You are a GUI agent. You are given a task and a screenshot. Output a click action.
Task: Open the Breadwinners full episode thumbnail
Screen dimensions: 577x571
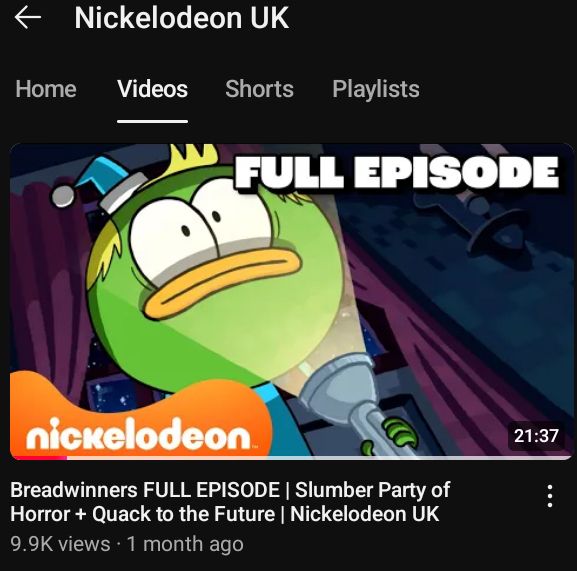[x=291, y=302]
